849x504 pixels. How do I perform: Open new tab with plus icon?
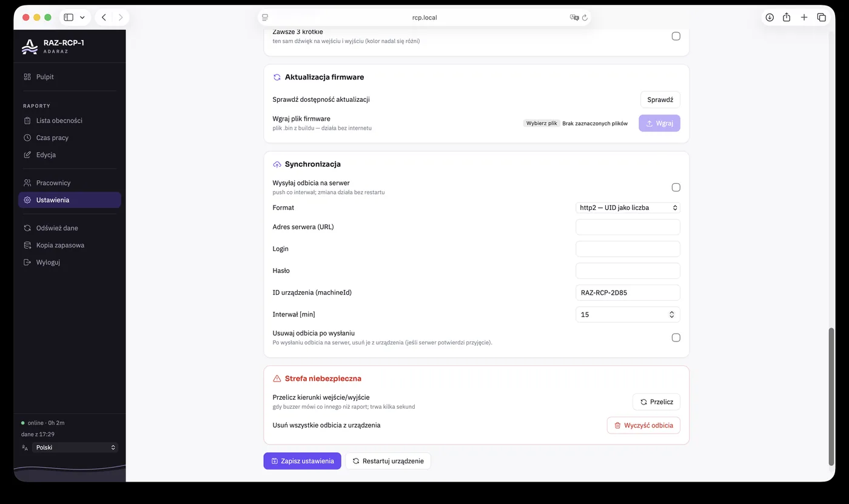[804, 18]
